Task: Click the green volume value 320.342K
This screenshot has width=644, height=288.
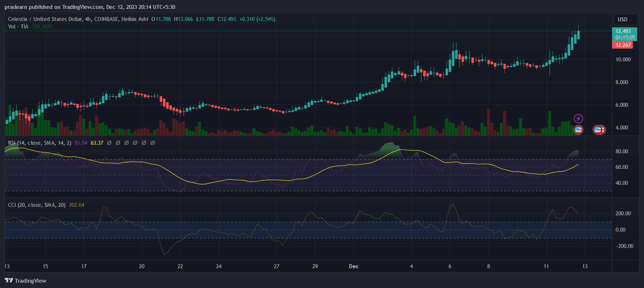Action: coord(42,27)
